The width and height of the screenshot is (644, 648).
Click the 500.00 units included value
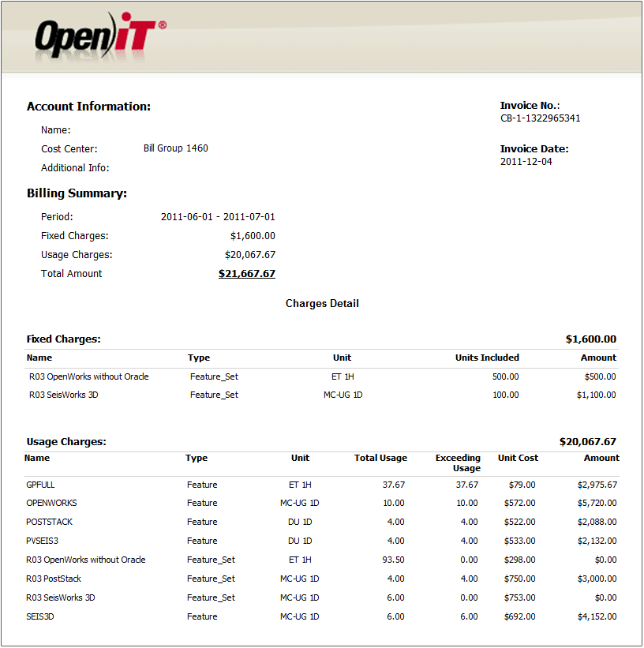pos(506,376)
